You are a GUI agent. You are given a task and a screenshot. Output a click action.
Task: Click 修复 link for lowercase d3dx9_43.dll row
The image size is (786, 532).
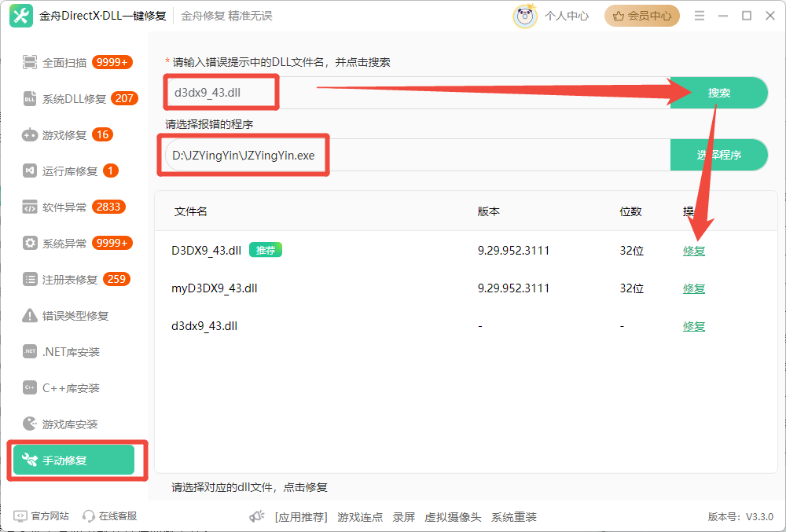(x=694, y=326)
